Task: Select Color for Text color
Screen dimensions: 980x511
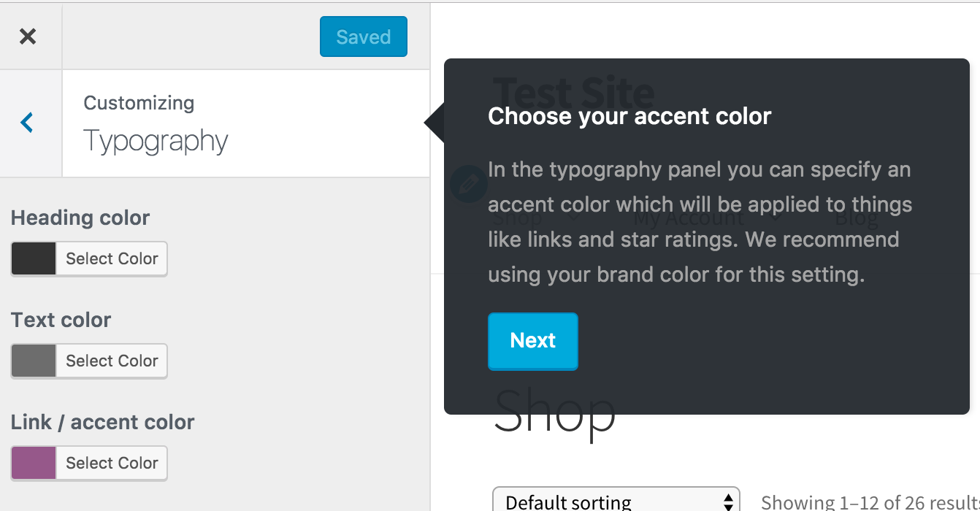Action: pyautogui.click(x=112, y=361)
